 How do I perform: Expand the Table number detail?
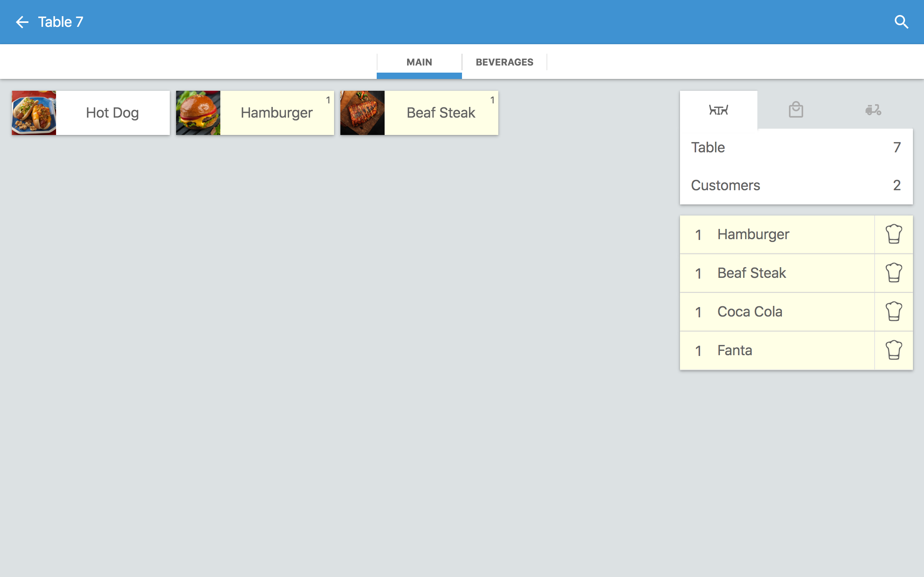point(796,148)
